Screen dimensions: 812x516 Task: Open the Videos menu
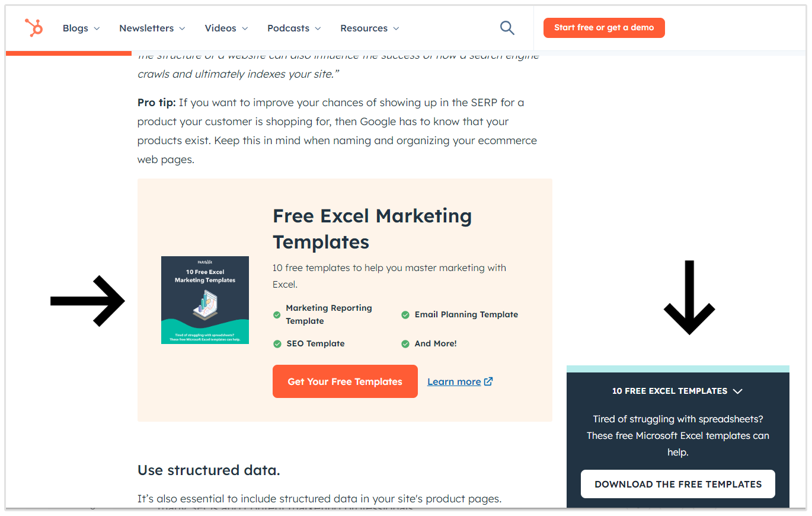tap(226, 28)
